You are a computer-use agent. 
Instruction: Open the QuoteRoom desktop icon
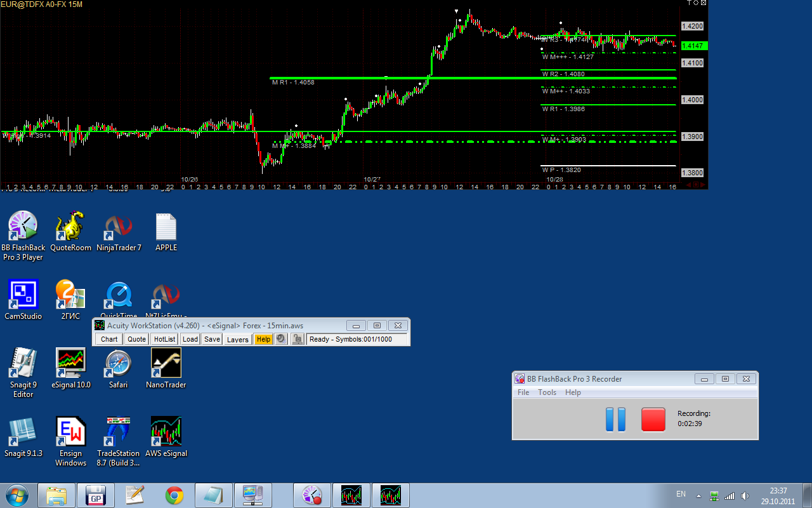(70, 229)
